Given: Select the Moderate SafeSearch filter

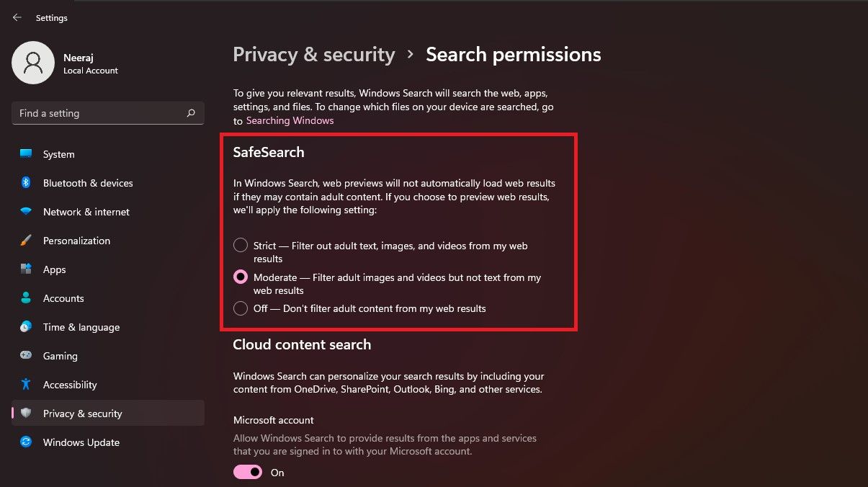Looking at the screenshot, I should (x=240, y=277).
